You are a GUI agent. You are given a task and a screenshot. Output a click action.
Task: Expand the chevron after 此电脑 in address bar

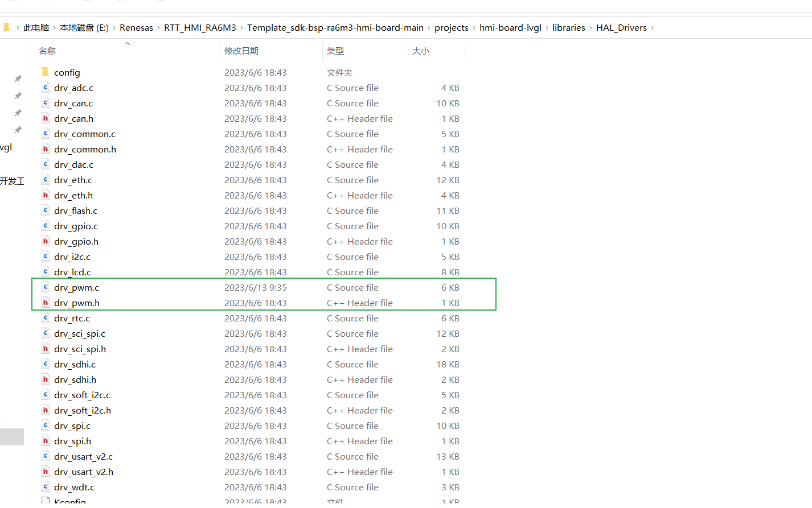pos(55,28)
